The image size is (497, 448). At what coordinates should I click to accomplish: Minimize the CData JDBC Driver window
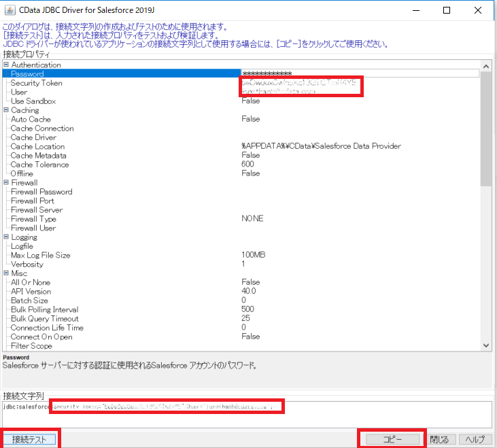416,10
